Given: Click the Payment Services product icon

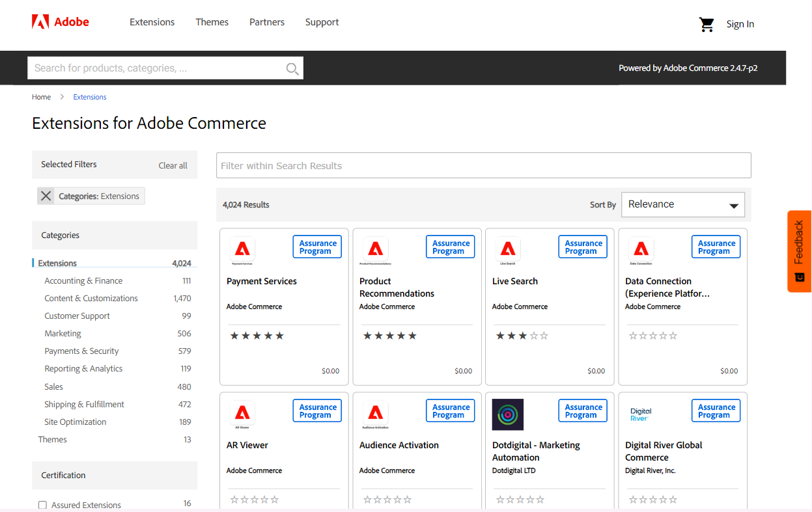Looking at the screenshot, I should [x=242, y=250].
